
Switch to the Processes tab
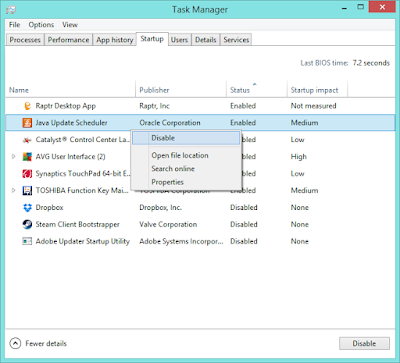coord(25,40)
